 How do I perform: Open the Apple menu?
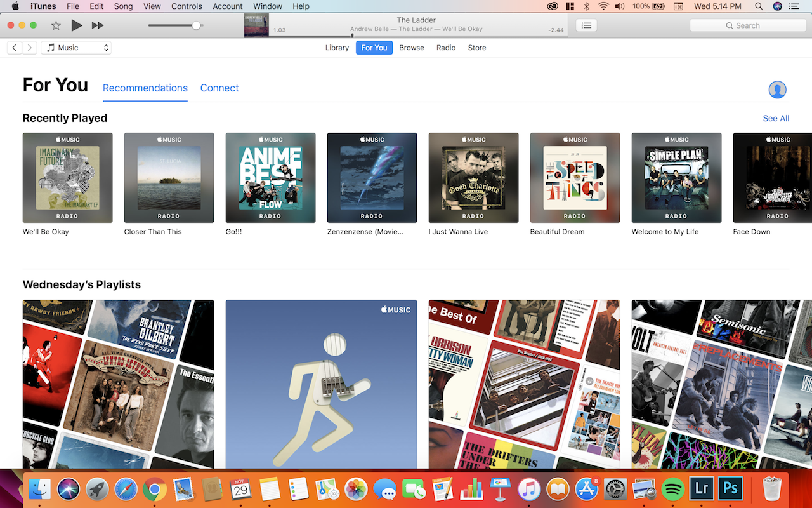(x=15, y=6)
